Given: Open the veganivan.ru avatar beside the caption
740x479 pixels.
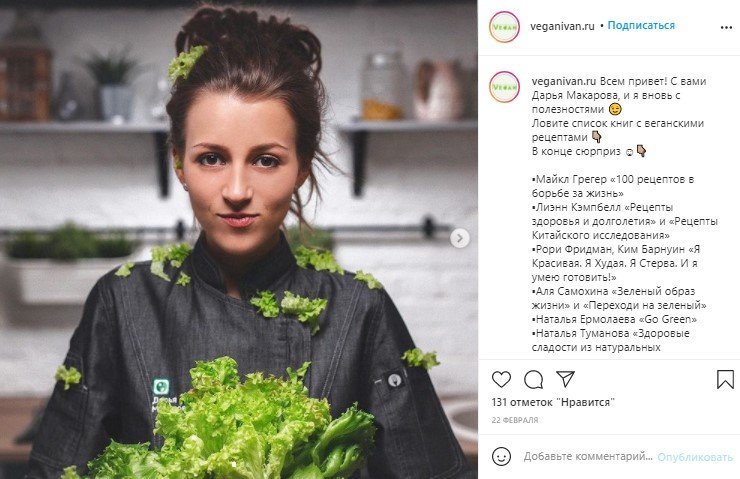Looking at the screenshot, I should click(504, 87).
